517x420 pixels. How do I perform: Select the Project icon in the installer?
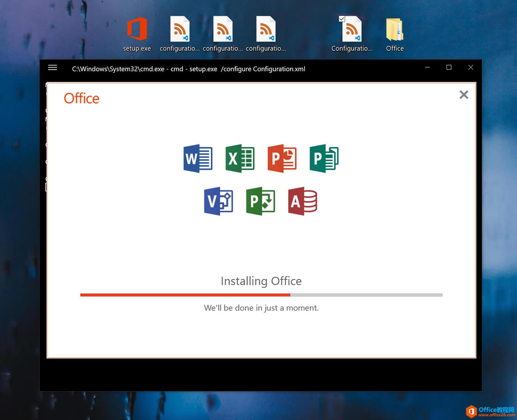pyautogui.click(x=261, y=201)
